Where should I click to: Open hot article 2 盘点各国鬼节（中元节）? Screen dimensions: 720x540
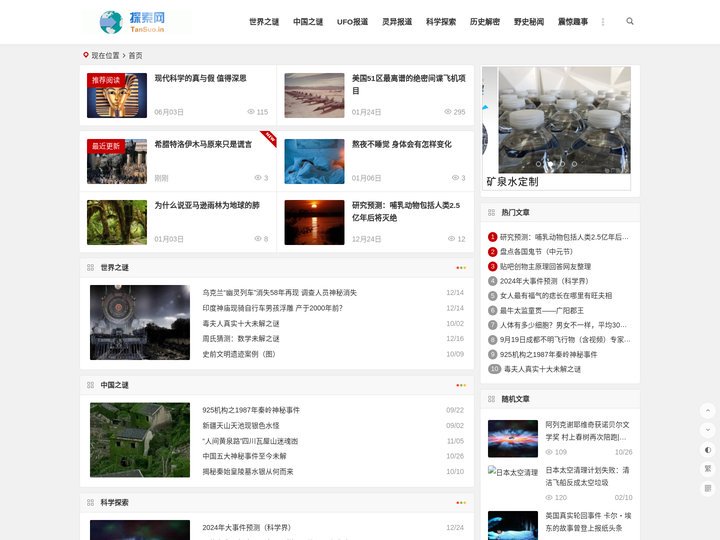[x=536, y=252]
